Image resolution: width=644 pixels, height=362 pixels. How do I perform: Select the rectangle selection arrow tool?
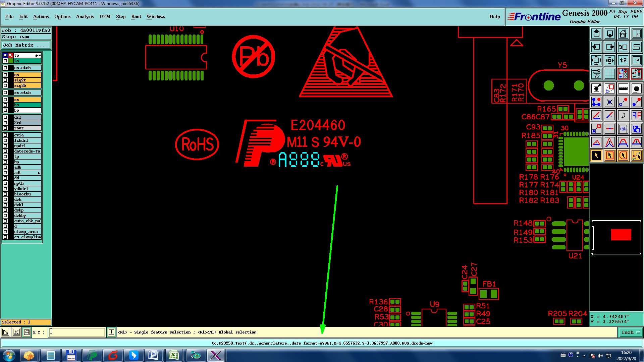pos(610,156)
